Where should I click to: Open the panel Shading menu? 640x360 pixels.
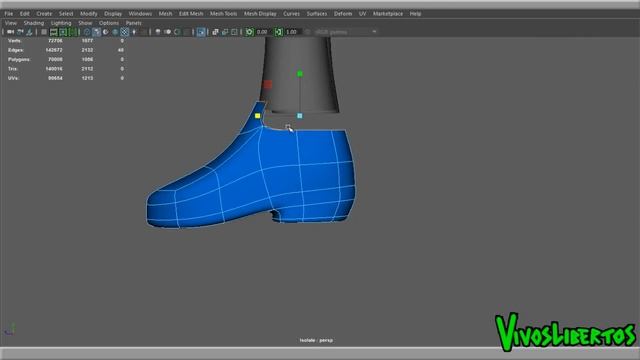tap(34, 23)
